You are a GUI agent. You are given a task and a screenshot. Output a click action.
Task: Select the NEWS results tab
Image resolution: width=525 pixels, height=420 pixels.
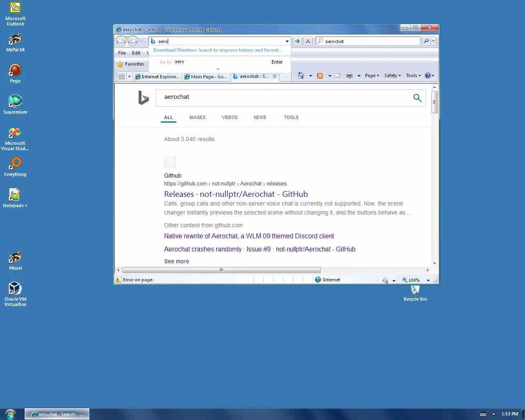pos(260,117)
